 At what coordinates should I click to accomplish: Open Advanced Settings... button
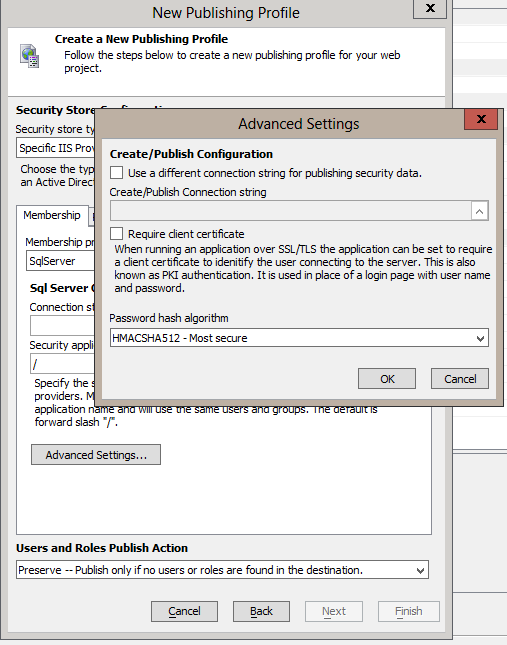(x=96, y=455)
